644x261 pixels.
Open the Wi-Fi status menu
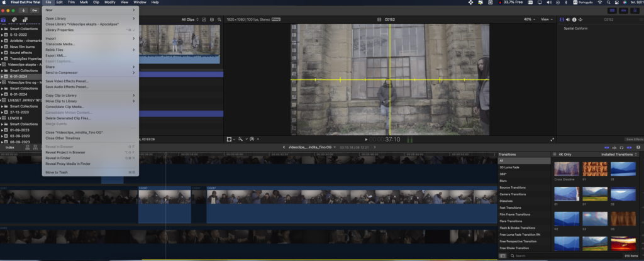599,2
